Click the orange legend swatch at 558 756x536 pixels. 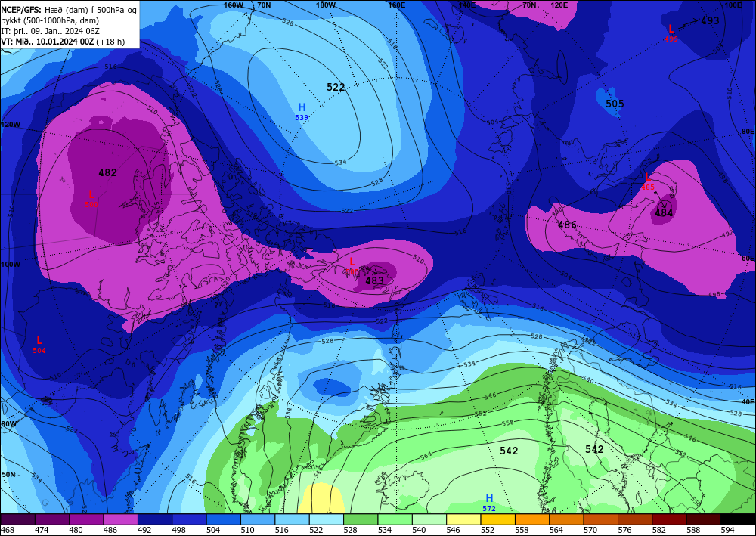[532, 519]
